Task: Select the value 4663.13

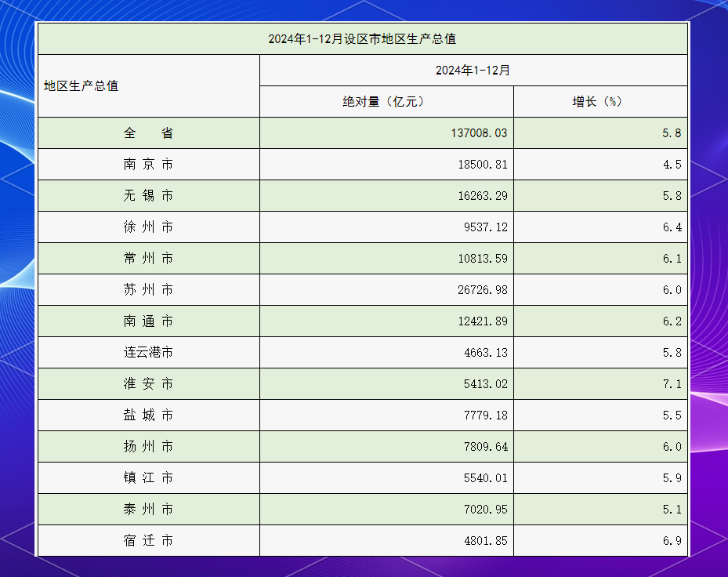Action: pos(486,353)
